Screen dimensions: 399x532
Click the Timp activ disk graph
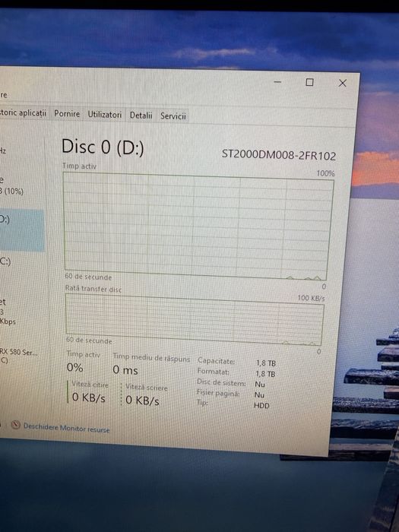[198, 226]
